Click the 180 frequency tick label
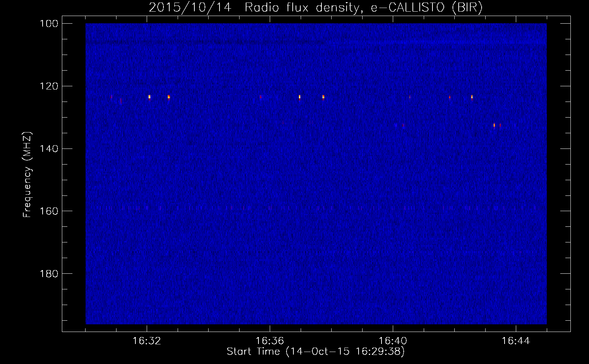This screenshot has height=364, width=589. 49,274
